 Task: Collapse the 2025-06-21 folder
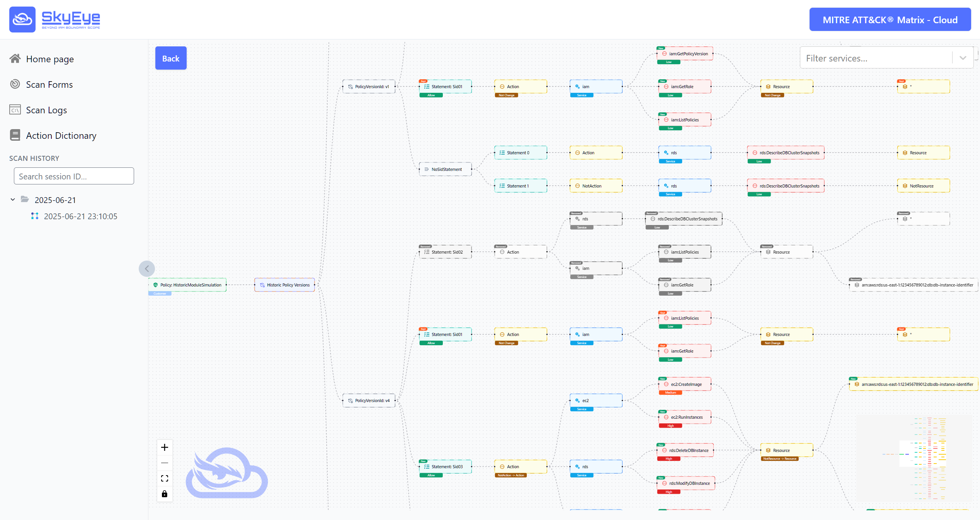pyautogui.click(x=13, y=199)
